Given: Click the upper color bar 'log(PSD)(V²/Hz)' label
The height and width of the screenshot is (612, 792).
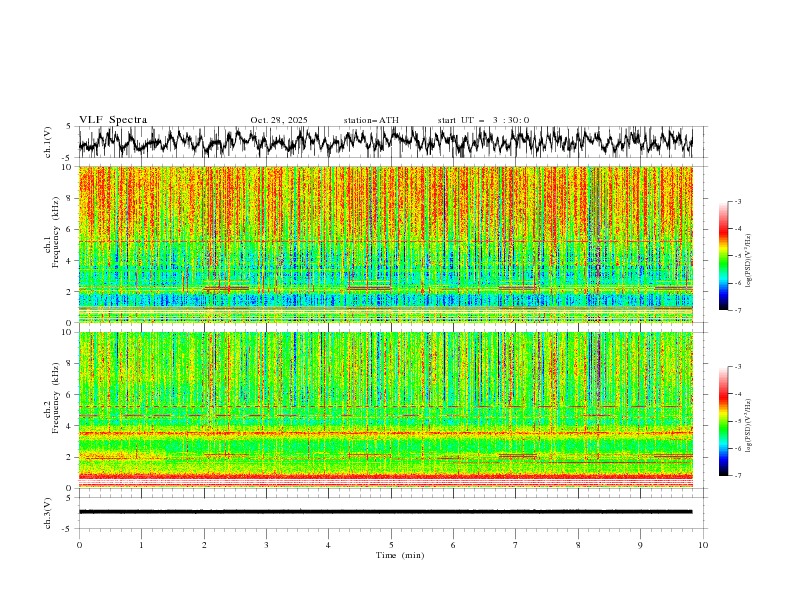Looking at the screenshot, I should [749, 261].
